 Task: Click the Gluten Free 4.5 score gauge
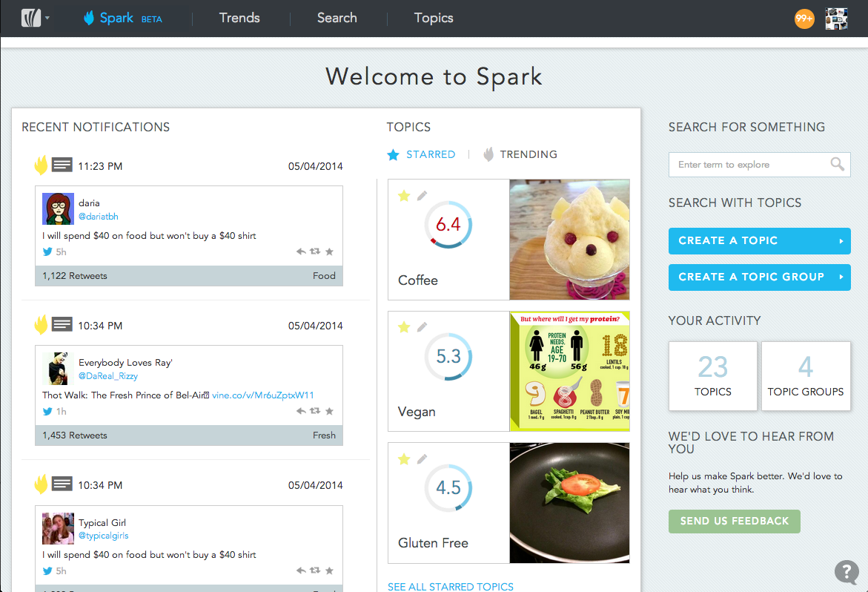tap(448, 487)
